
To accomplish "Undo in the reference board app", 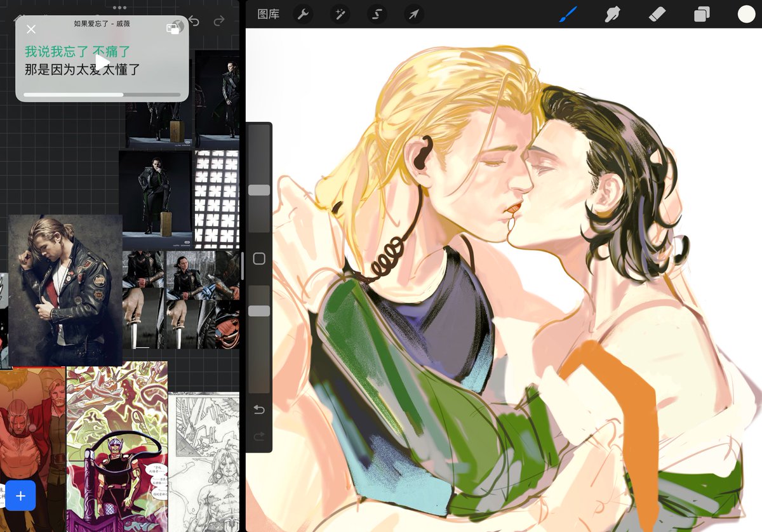I will pos(194,22).
